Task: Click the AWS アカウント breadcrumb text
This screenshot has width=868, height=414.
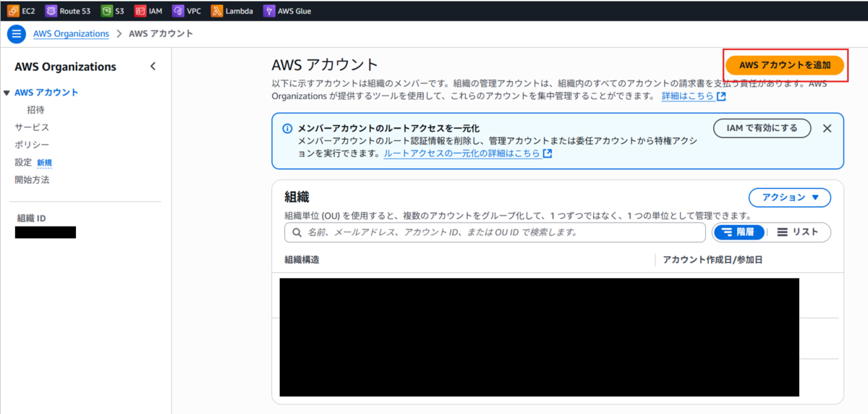Action: click(x=161, y=34)
